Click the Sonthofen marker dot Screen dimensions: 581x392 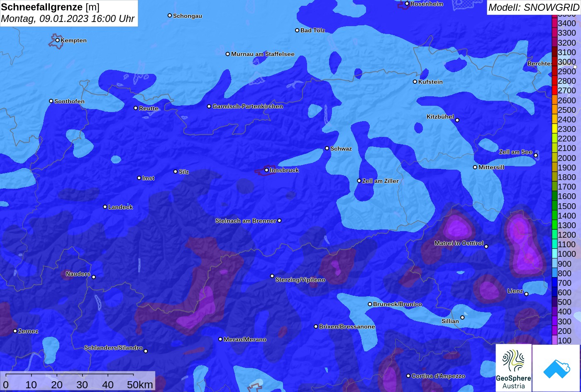click(x=51, y=101)
